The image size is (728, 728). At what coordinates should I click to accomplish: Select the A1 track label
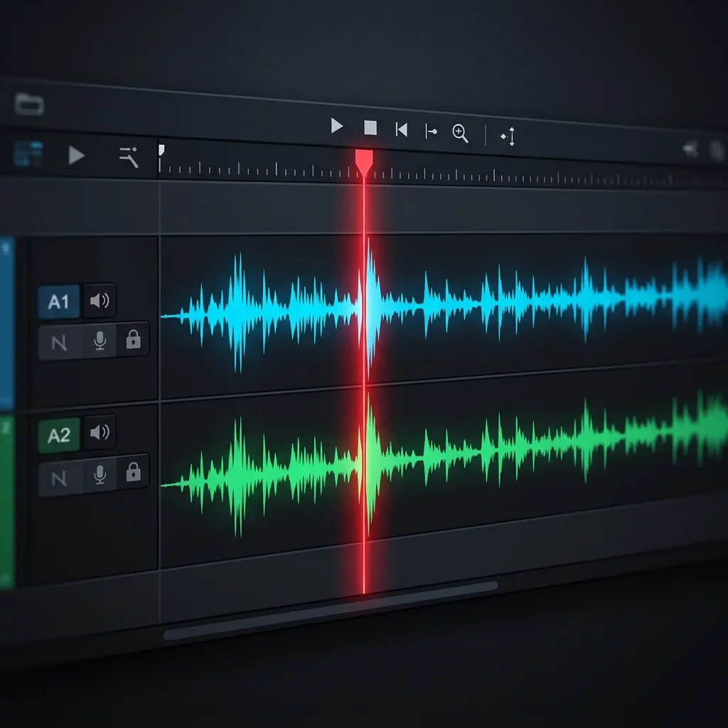coord(58,301)
